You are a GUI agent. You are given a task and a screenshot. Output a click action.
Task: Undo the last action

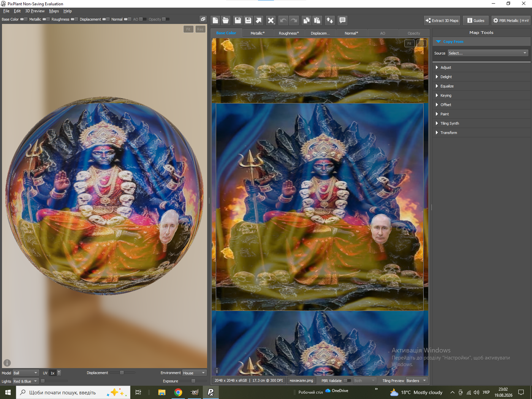(x=283, y=21)
